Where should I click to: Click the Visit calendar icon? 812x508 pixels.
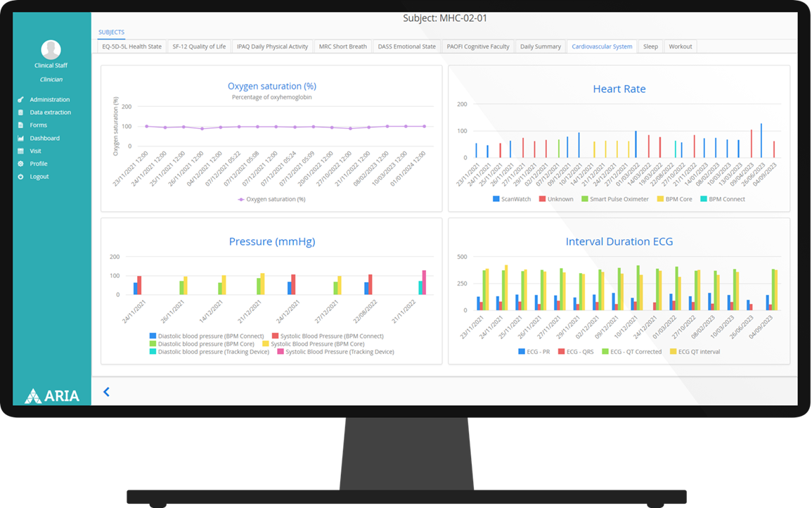point(20,151)
